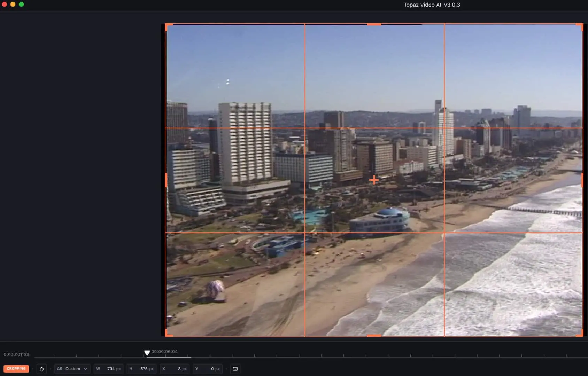
Task: Click the bottom-edge middle crop handle
Action: click(x=374, y=336)
